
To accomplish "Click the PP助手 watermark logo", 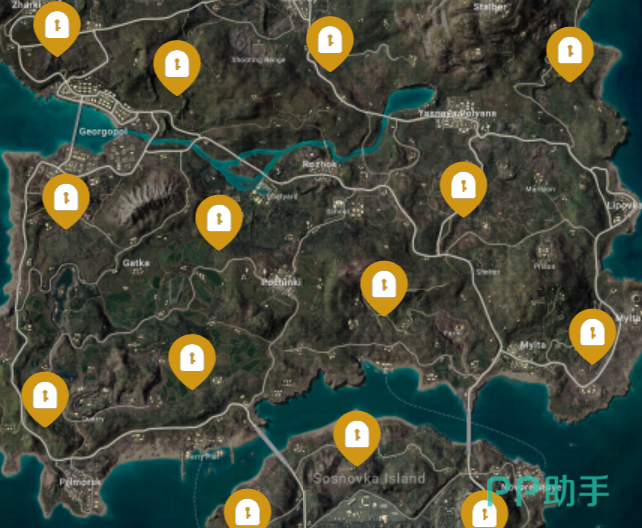I will [548, 489].
